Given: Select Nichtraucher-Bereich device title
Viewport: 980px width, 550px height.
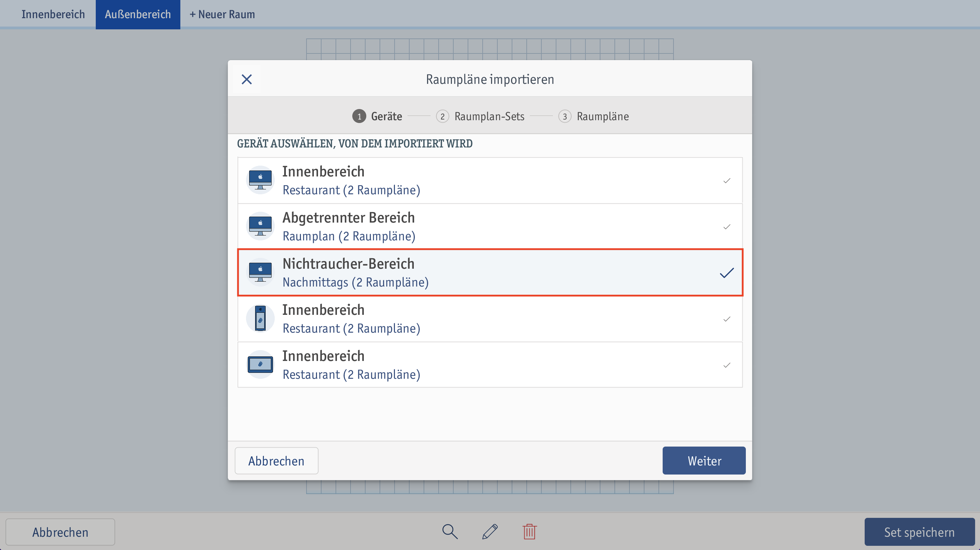Looking at the screenshot, I should 348,263.
